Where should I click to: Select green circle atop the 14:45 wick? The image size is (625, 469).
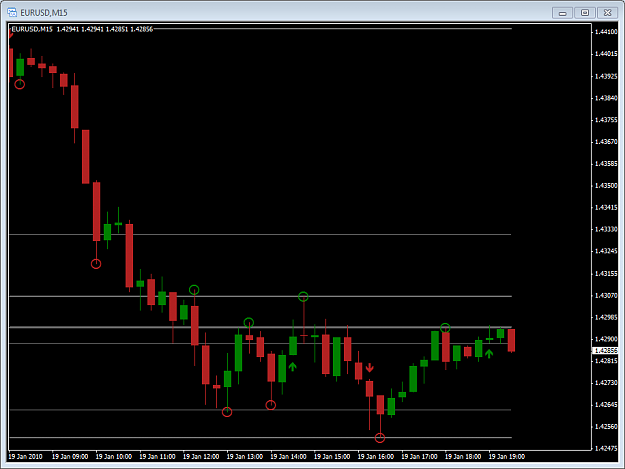tap(303, 296)
